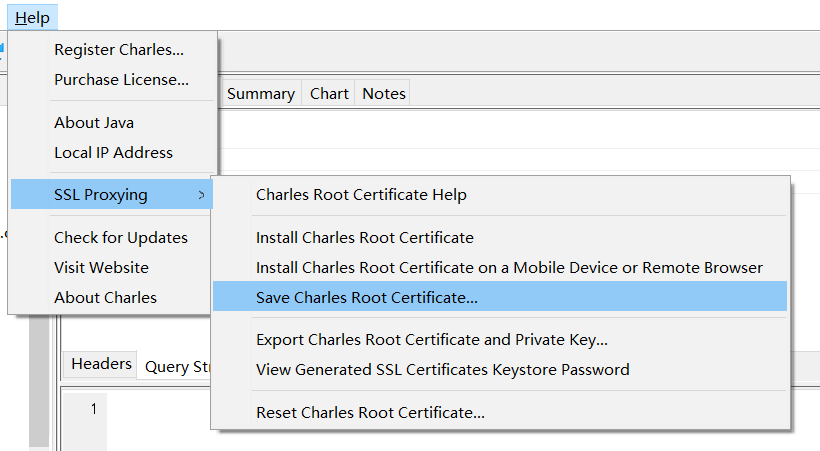Show Local IP Address
Viewport: 820px width, 451px height.
click(x=112, y=153)
